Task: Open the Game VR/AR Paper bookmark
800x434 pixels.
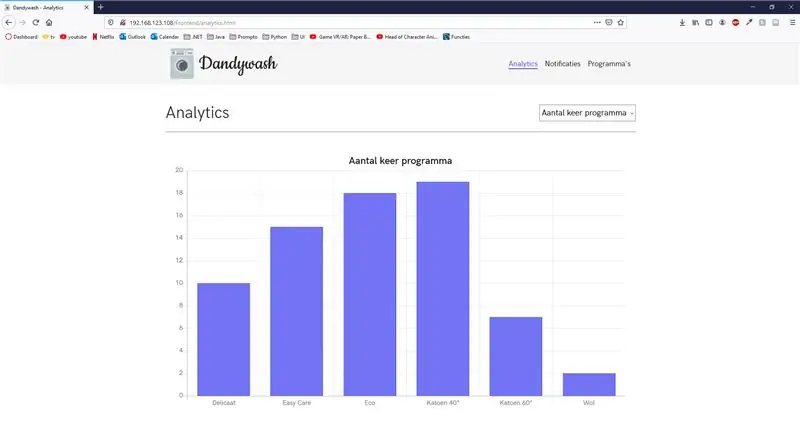Action: [x=340, y=37]
